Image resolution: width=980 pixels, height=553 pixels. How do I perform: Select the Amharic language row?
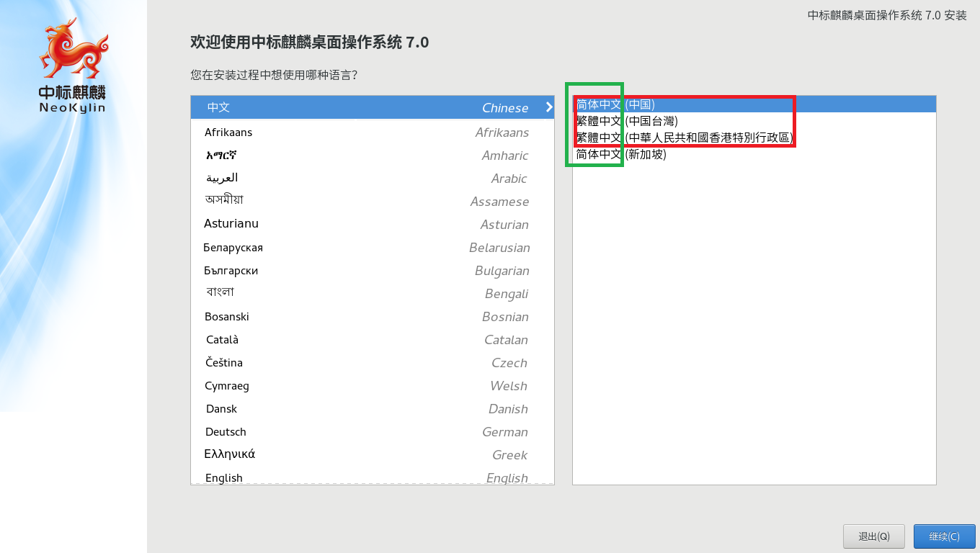373,156
